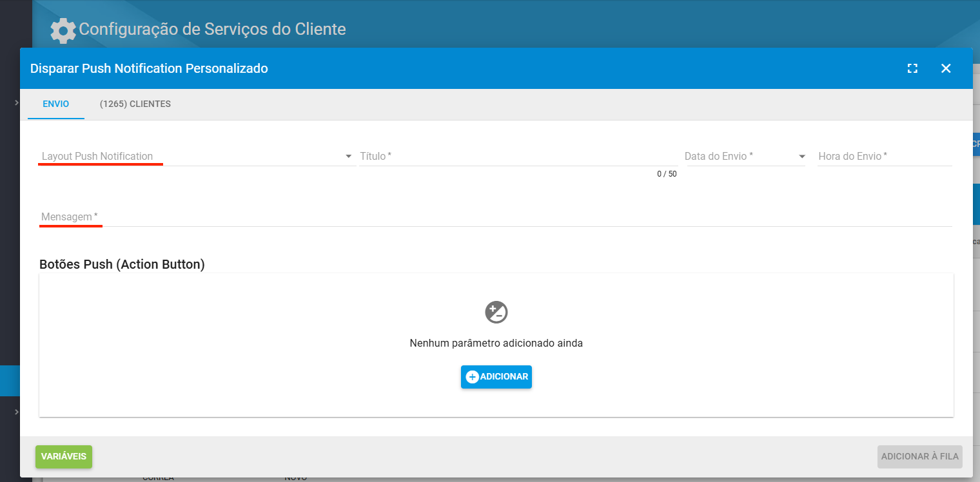Image resolution: width=980 pixels, height=482 pixels.
Task: Click the ADICIONAR button
Action: click(x=496, y=377)
